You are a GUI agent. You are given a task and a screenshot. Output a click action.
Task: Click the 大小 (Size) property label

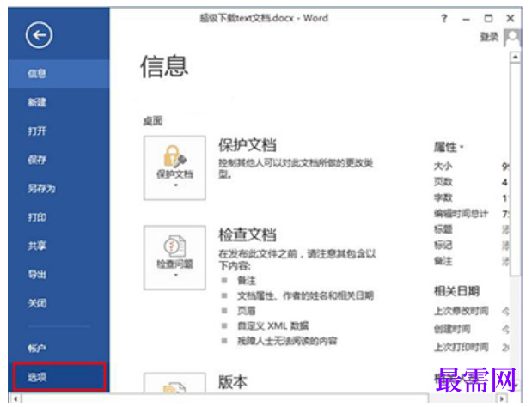pyautogui.click(x=443, y=166)
